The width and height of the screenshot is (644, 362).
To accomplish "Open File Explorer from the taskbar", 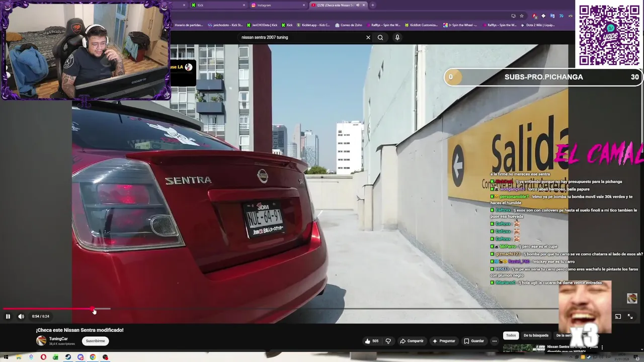I will pos(19,357).
